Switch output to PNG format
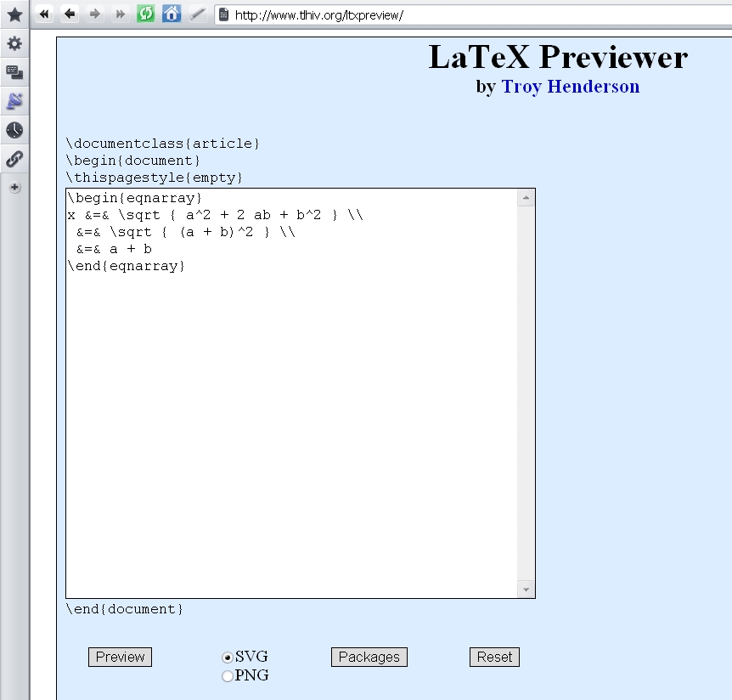Viewport: 732px width, 700px height. 227,675
